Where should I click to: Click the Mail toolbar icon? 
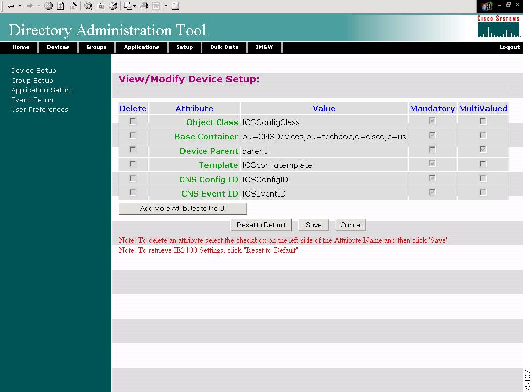(x=128, y=6)
